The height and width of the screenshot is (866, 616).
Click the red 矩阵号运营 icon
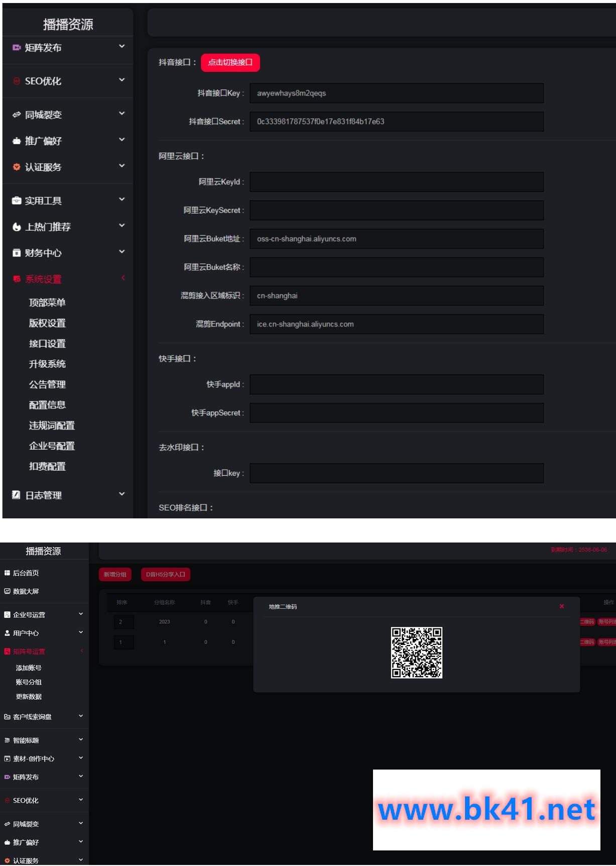[7, 652]
